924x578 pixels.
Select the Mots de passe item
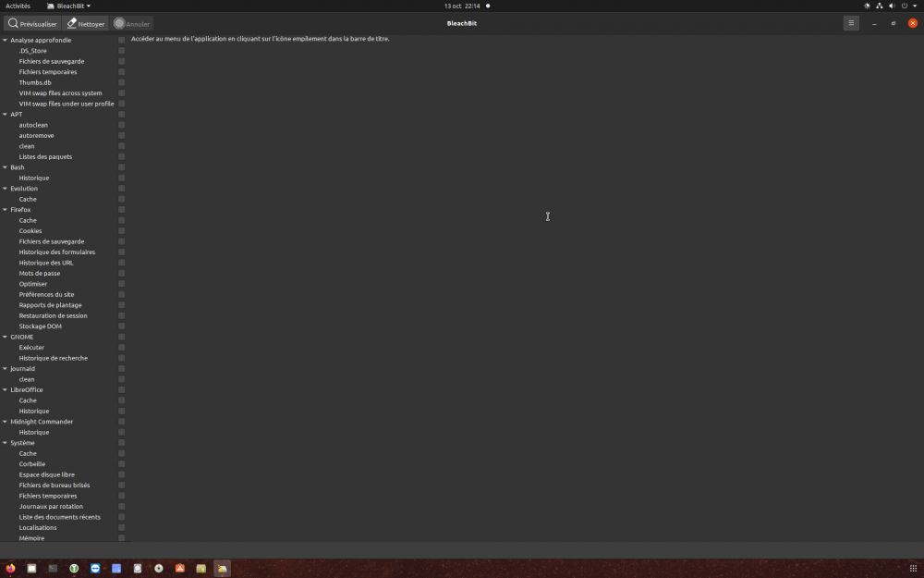[40, 274]
